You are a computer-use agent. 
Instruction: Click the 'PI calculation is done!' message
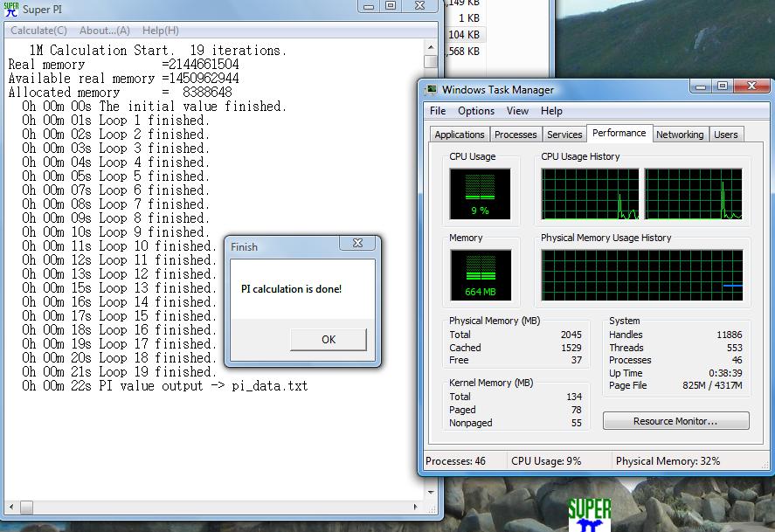point(291,289)
